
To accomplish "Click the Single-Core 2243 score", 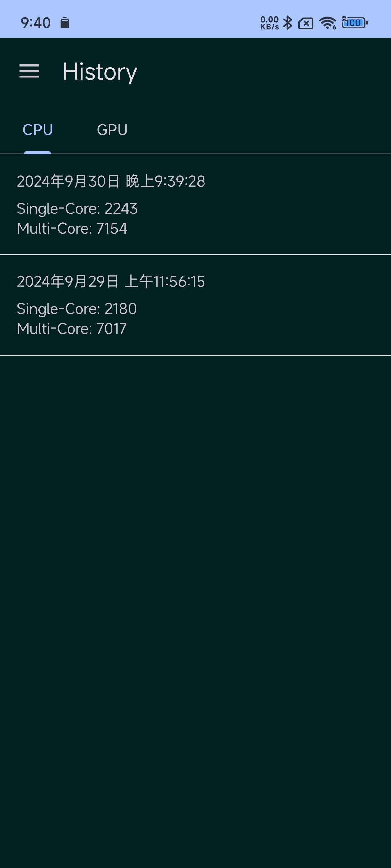I will 77,209.
